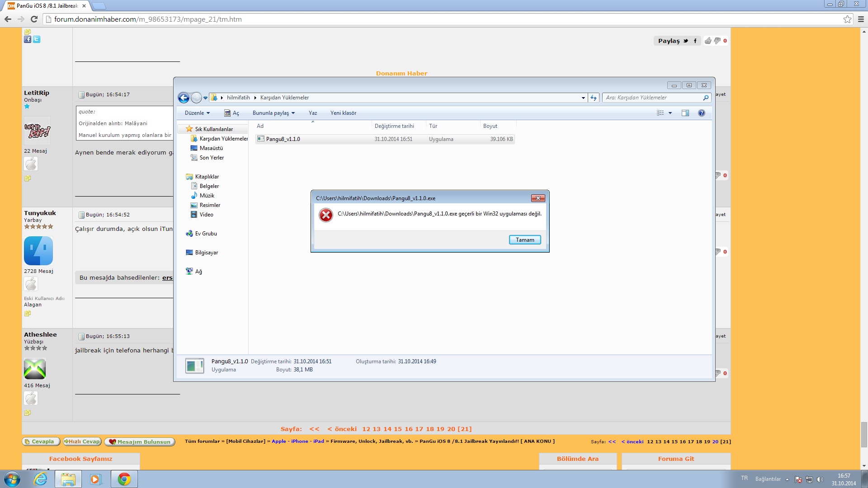The width and height of the screenshot is (868, 488).
Task: Click Twitter share icon on forum
Action: point(37,39)
